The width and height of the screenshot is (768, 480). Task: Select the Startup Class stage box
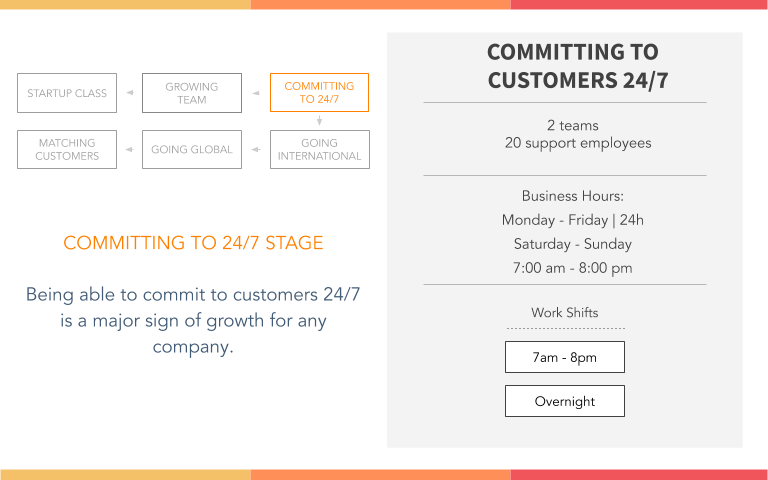67,93
